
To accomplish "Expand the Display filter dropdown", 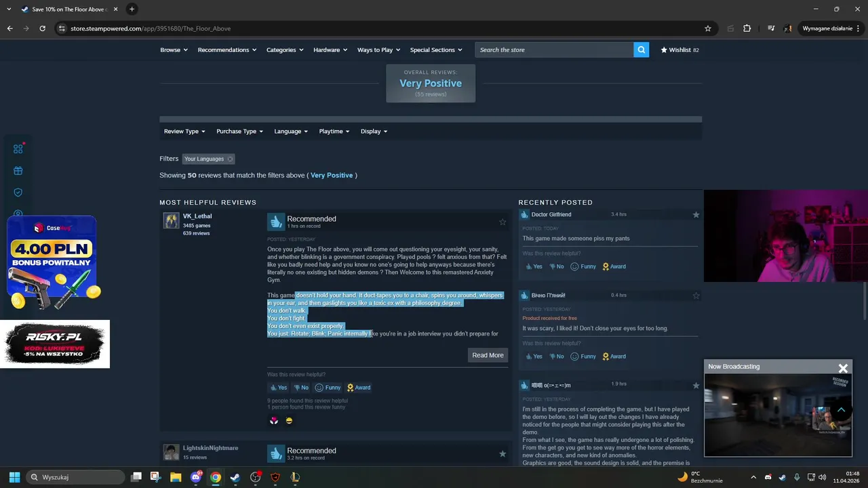I will coord(374,131).
